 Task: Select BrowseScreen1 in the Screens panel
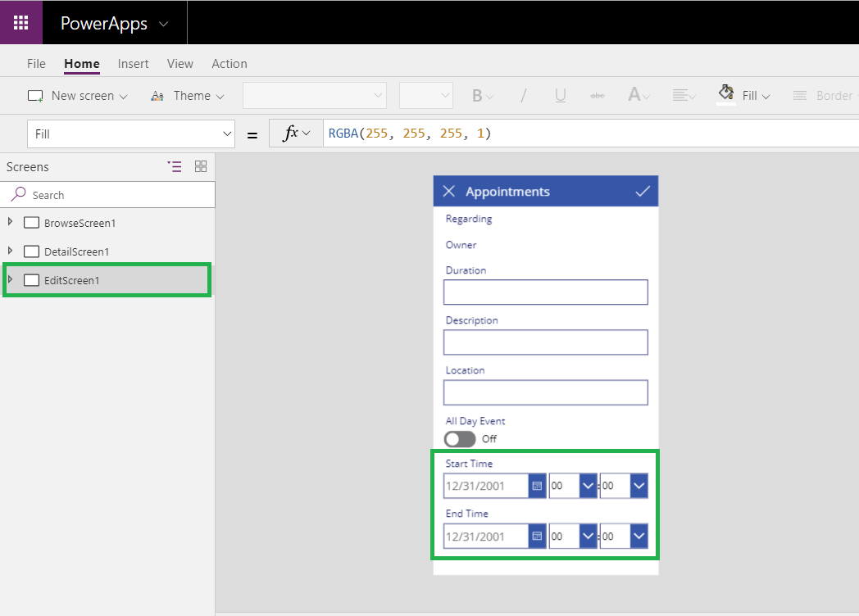coord(82,222)
